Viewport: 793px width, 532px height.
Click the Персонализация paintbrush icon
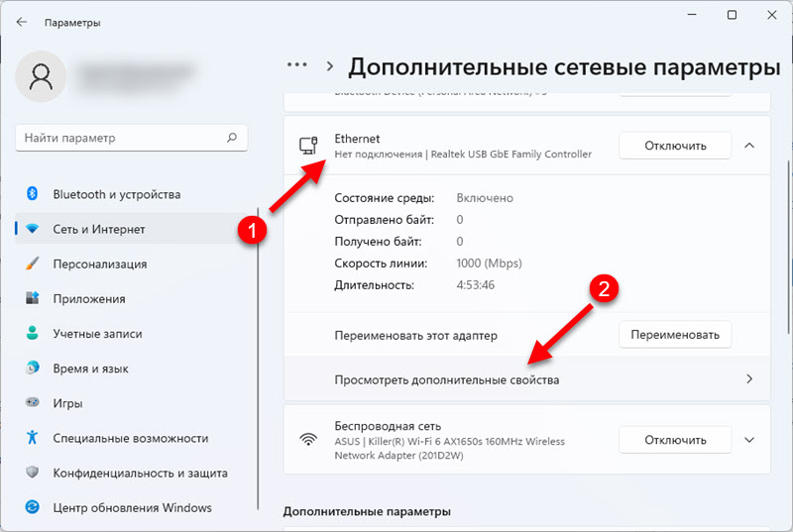(32, 264)
